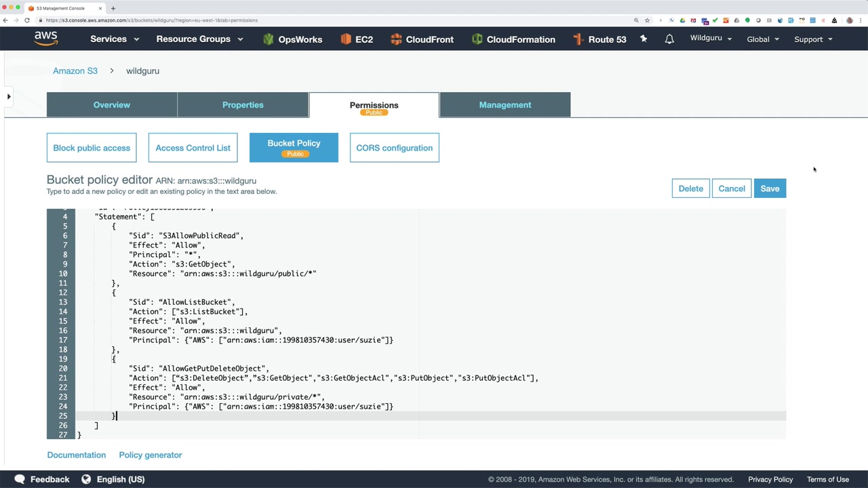
Task: Expand the left navigation side panel
Action: pos(8,96)
